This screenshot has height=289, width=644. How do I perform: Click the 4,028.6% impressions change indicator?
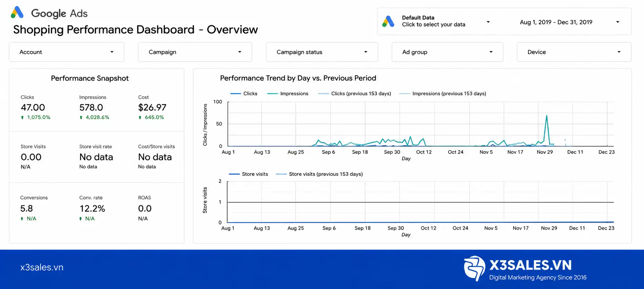pos(94,117)
